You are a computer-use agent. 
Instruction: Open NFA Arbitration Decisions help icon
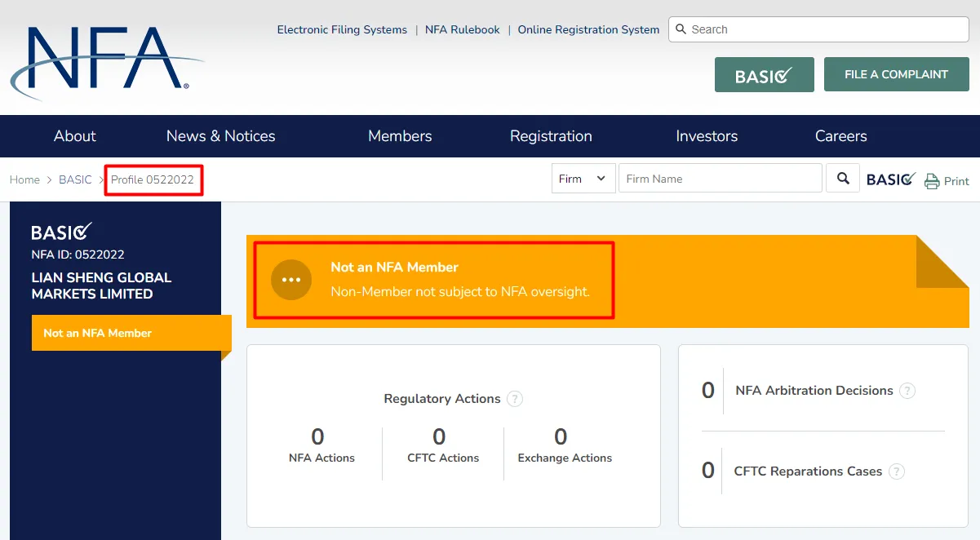click(x=907, y=391)
